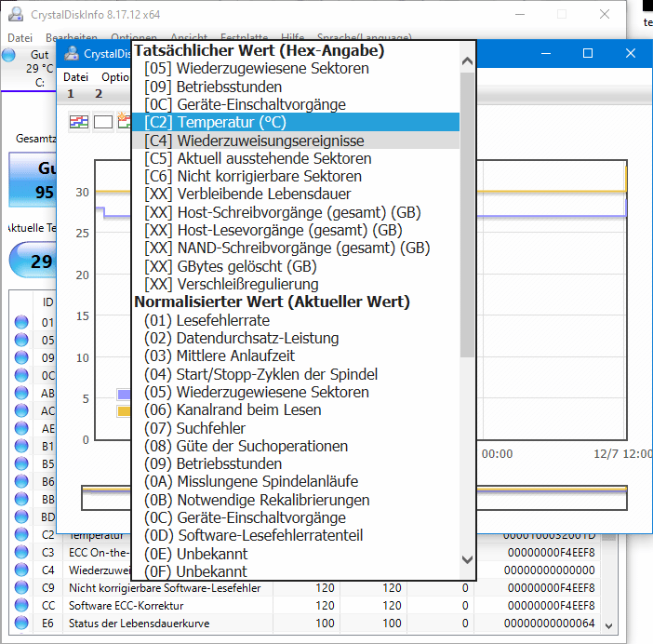Click the status circle of attribute row BD
This screenshot has height=644, width=653.
click(x=21, y=517)
